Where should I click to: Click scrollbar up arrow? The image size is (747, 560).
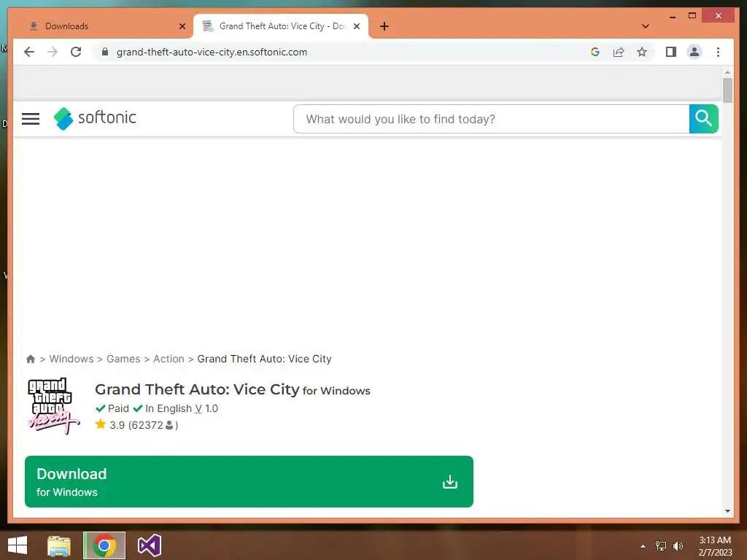coord(727,72)
